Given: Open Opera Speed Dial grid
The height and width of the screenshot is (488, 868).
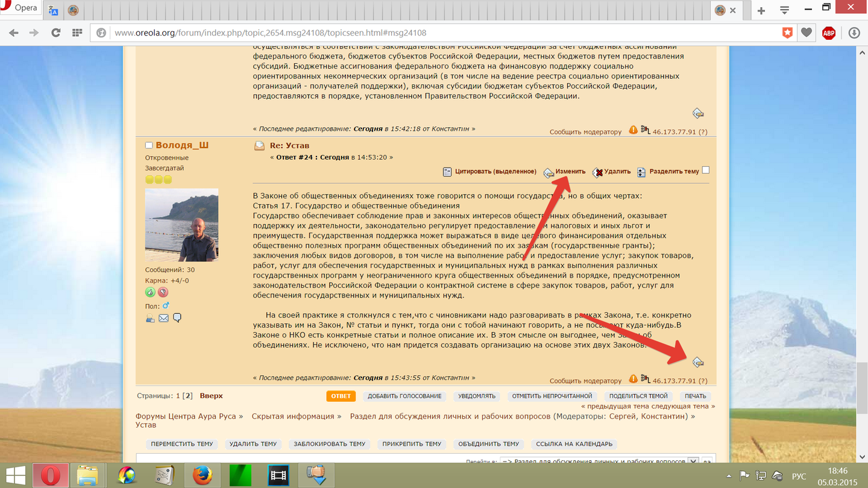Looking at the screenshot, I should click(77, 33).
